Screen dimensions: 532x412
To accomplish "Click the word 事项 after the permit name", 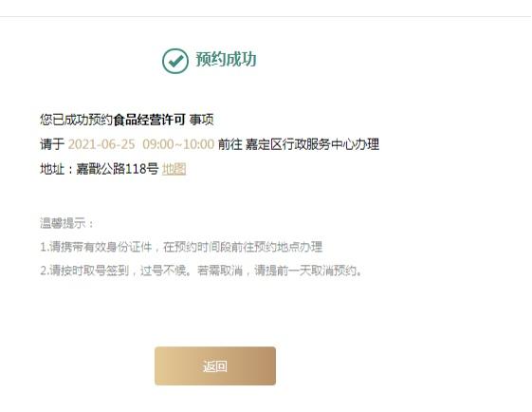I will [201, 120].
